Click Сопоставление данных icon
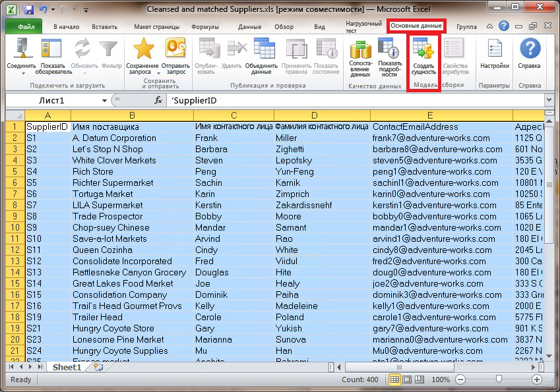560x392 pixels. (360, 49)
